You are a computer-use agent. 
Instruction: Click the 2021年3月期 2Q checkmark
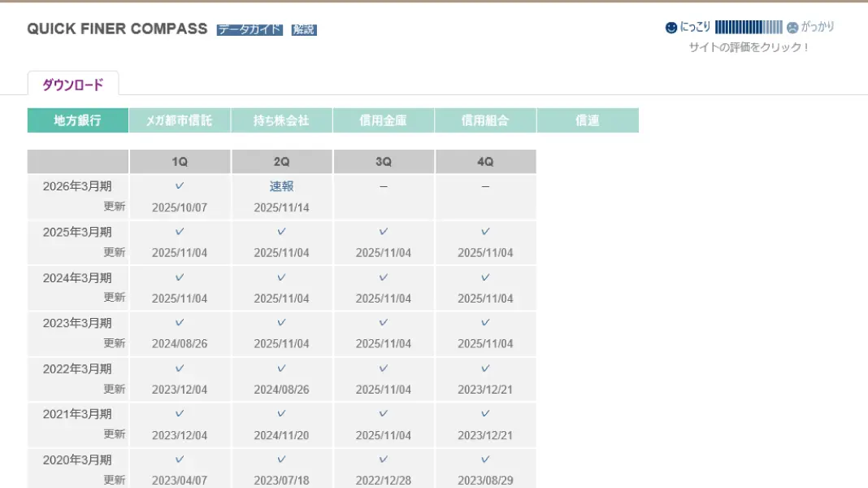click(x=281, y=414)
